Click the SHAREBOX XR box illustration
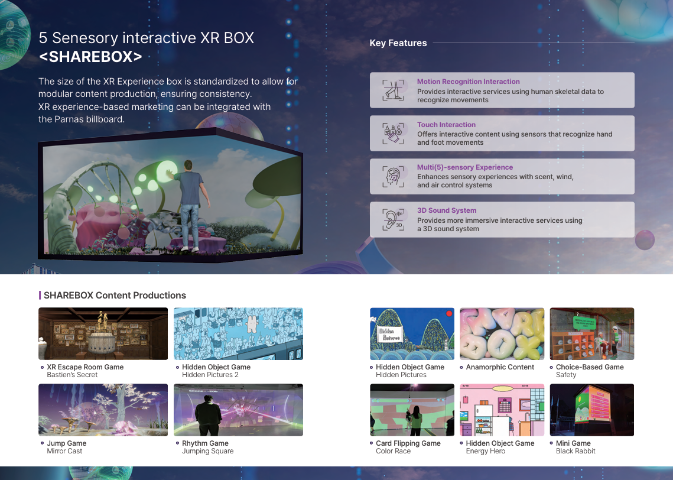 pyautogui.click(x=170, y=194)
